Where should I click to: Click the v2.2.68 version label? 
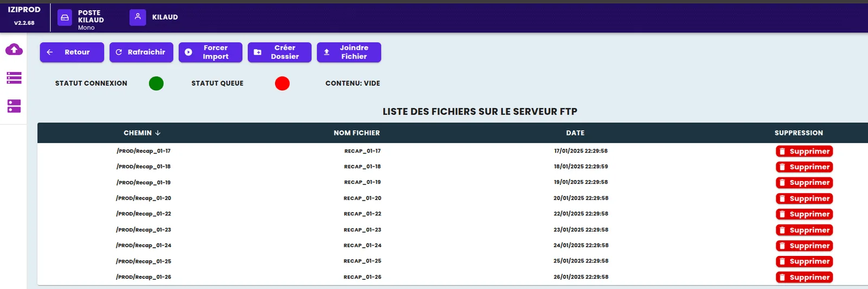24,23
